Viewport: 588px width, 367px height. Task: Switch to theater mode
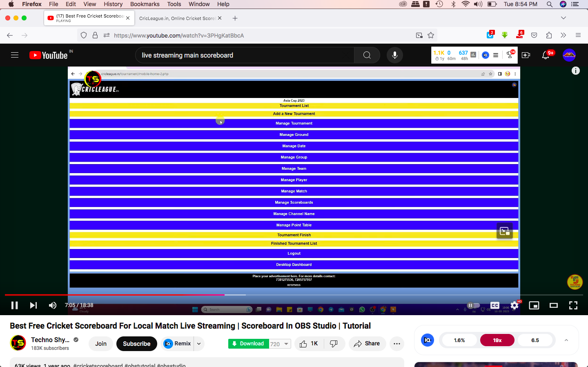(x=554, y=305)
